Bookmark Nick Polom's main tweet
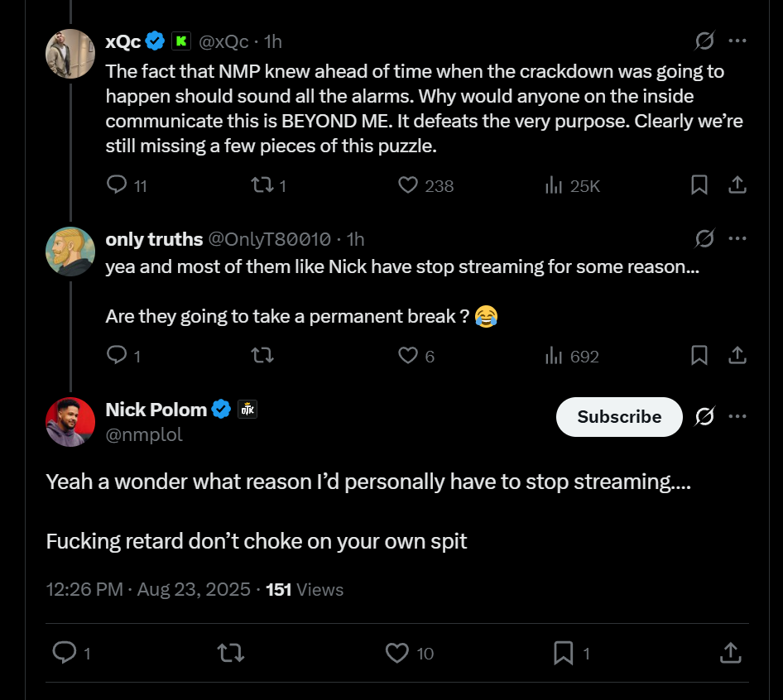 [564, 653]
